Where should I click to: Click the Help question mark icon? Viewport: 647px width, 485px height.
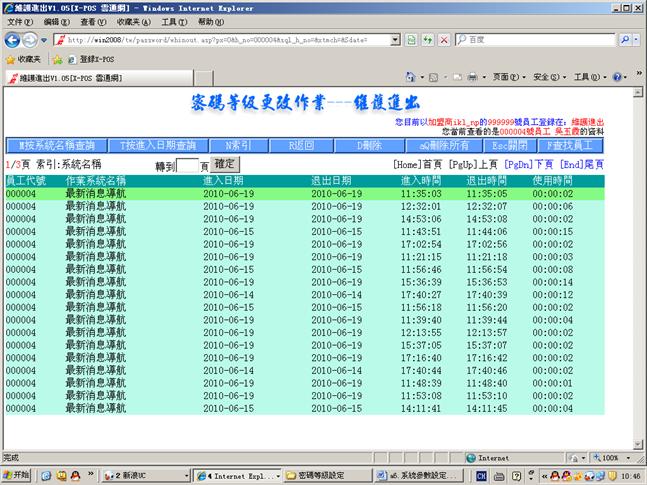click(x=616, y=77)
